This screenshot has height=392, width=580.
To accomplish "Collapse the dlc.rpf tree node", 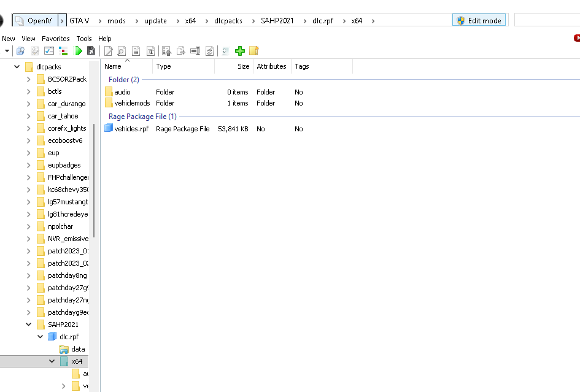I will [41, 337].
